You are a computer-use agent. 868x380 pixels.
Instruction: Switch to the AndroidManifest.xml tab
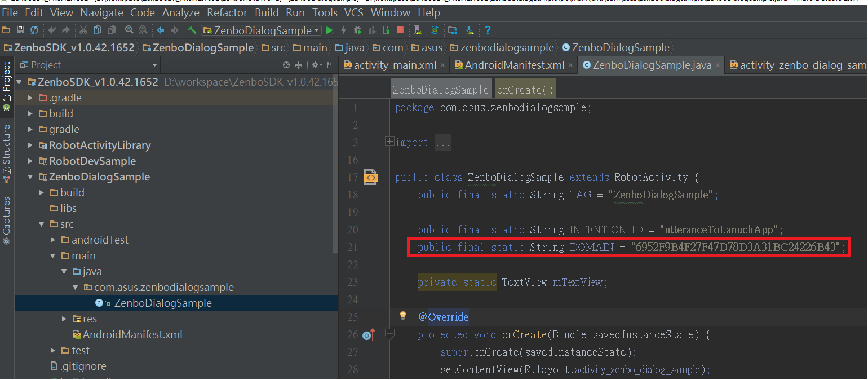(x=515, y=65)
